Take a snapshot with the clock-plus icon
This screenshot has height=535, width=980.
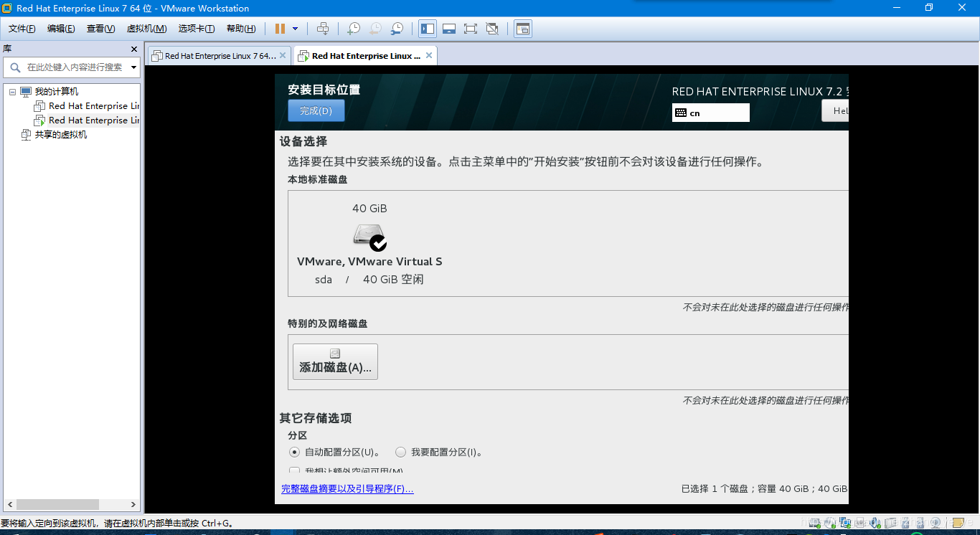[354, 29]
